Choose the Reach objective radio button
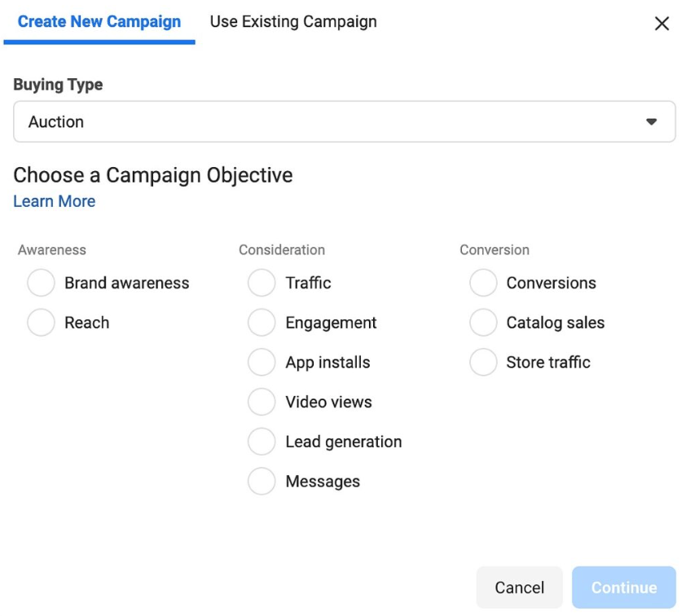This screenshot has height=616, width=686. 41,323
